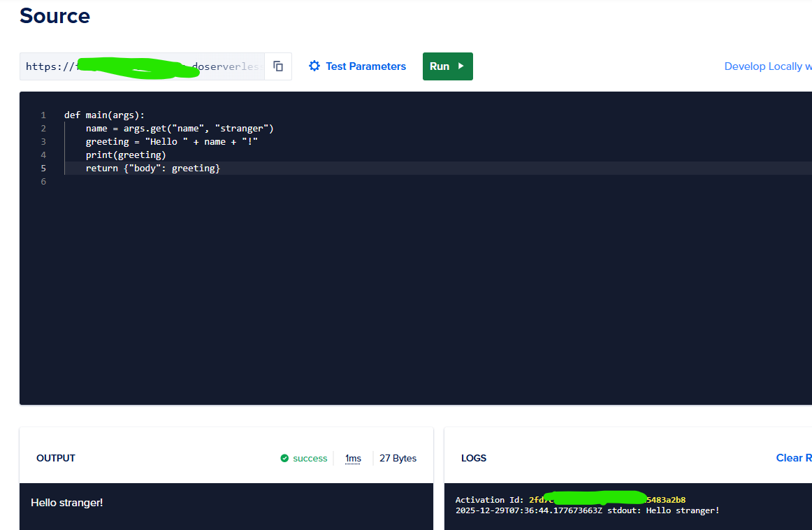Screen dimensions: 812x530
Task: Run the function
Action: click(447, 66)
